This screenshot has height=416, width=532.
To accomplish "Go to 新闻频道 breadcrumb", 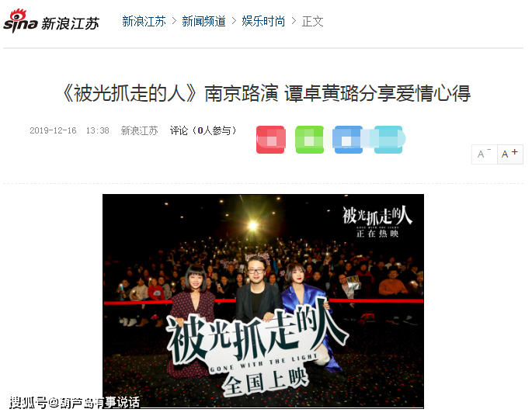I will tap(203, 22).
